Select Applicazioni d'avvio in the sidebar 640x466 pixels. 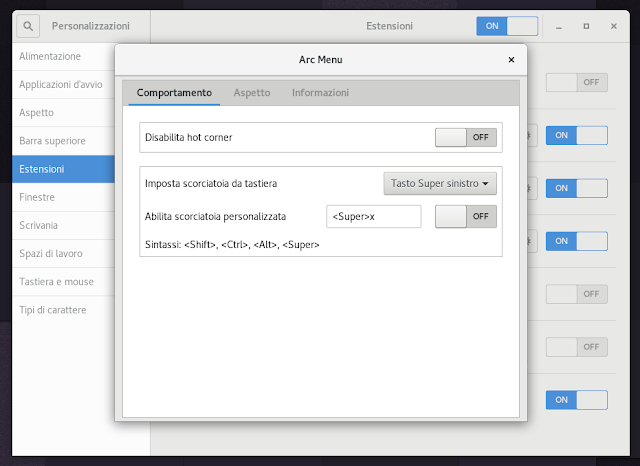pyautogui.click(x=63, y=84)
